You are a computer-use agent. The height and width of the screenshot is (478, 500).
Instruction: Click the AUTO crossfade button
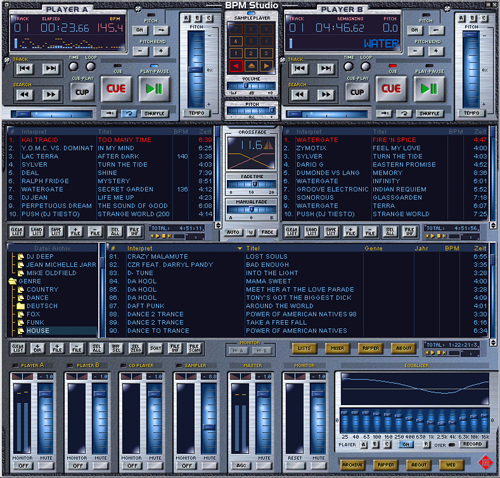(x=233, y=232)
